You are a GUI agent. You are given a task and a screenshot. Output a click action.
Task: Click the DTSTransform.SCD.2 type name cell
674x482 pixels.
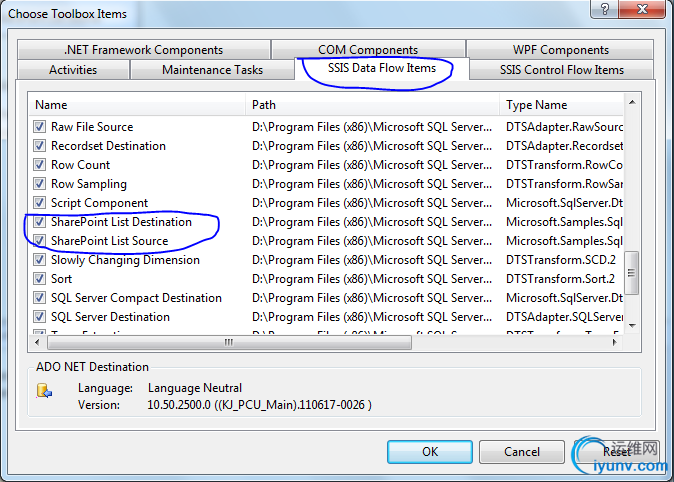tap(561, 260)
